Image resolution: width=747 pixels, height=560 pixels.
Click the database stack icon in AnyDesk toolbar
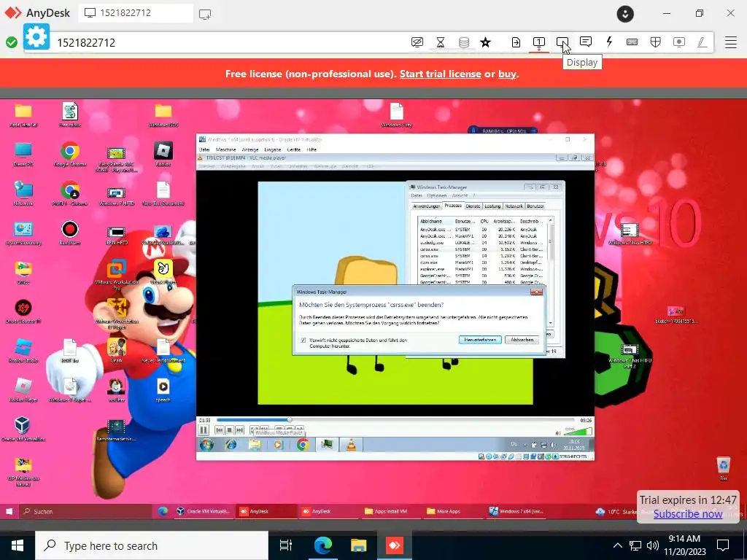pyautogui.click(x=463, y=42)
